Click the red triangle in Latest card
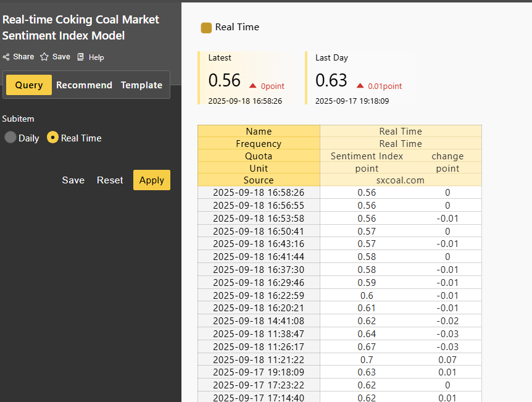This screenshot has height=402, width=532. point(253,86)
